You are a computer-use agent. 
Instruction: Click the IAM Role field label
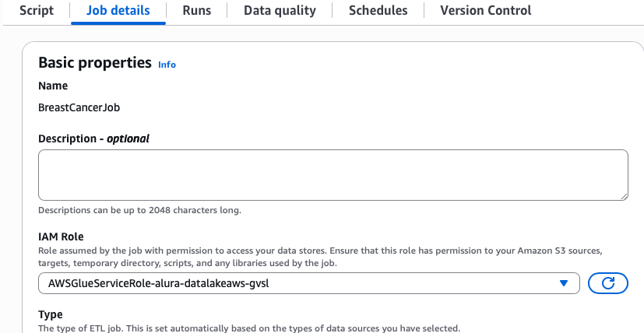(61, 237)
